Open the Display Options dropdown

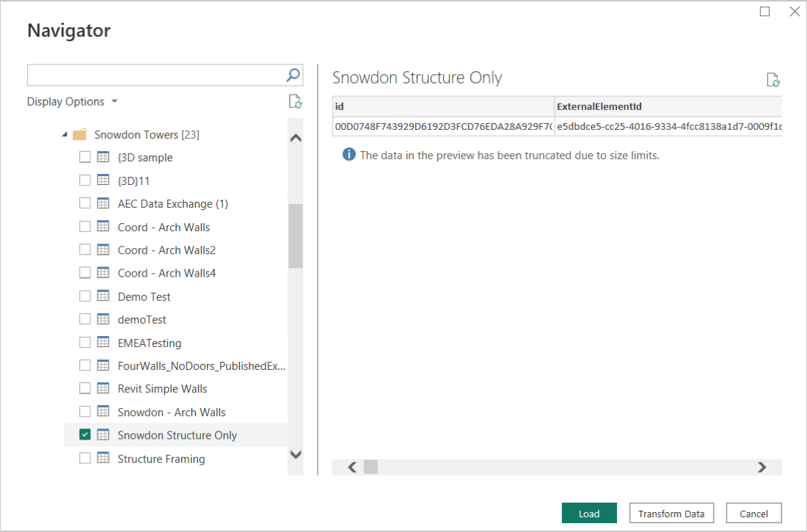[x=73, y=102]
